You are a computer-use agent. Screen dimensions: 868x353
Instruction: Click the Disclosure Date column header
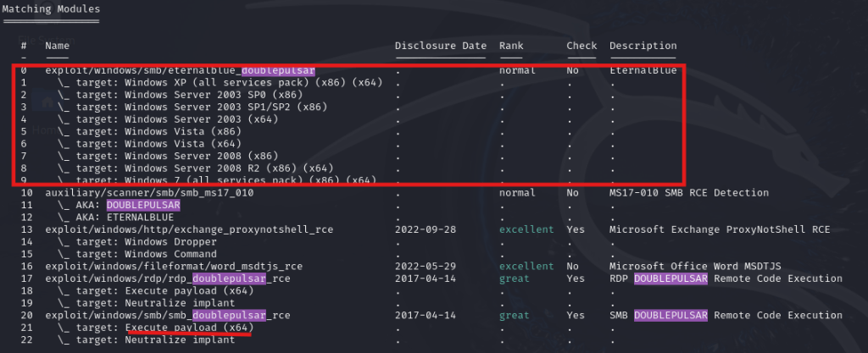coord(441,46)
